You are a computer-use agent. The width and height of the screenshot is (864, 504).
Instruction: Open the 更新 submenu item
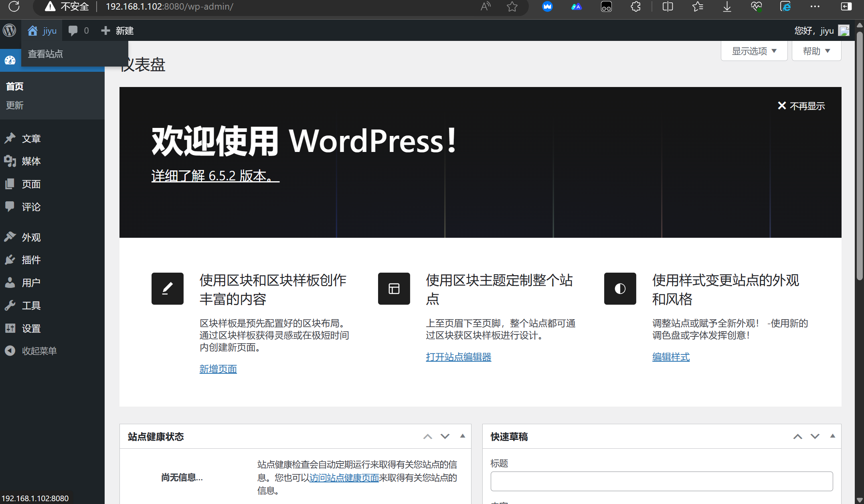tap(15, 105)
